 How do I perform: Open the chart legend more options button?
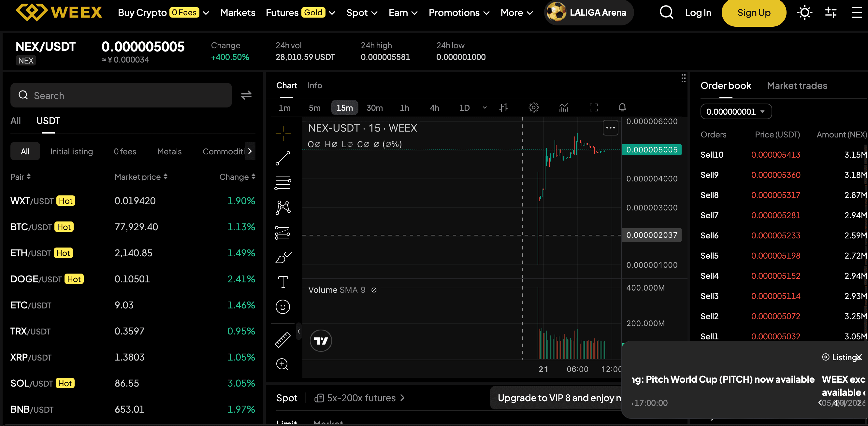pos(611,128)
